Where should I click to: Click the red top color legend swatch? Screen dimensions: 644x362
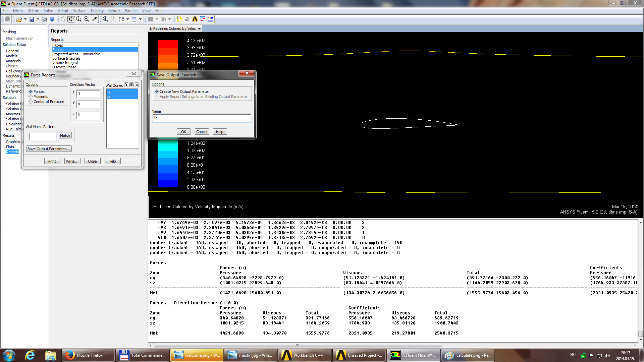click(x=167, y=44)
